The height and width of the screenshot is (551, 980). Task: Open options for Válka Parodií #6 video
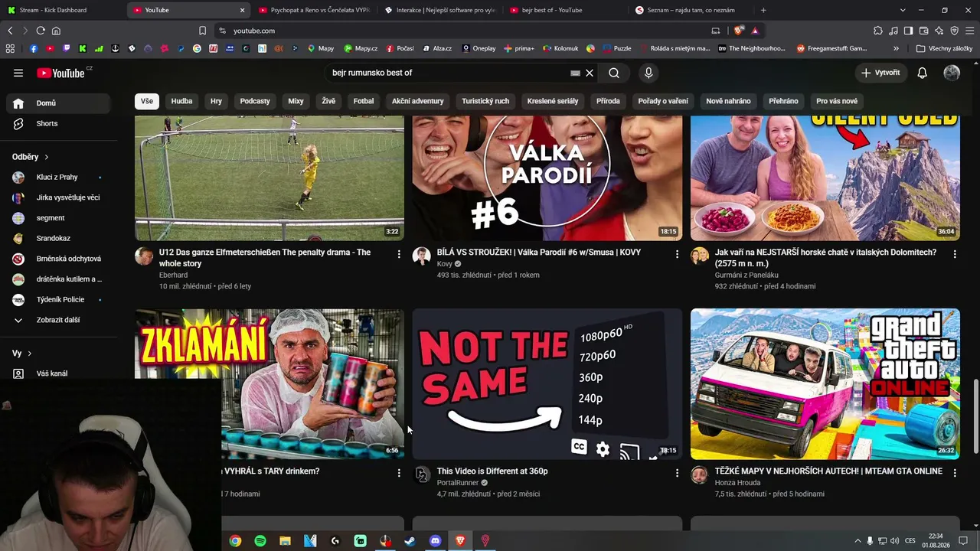point(677,254)
